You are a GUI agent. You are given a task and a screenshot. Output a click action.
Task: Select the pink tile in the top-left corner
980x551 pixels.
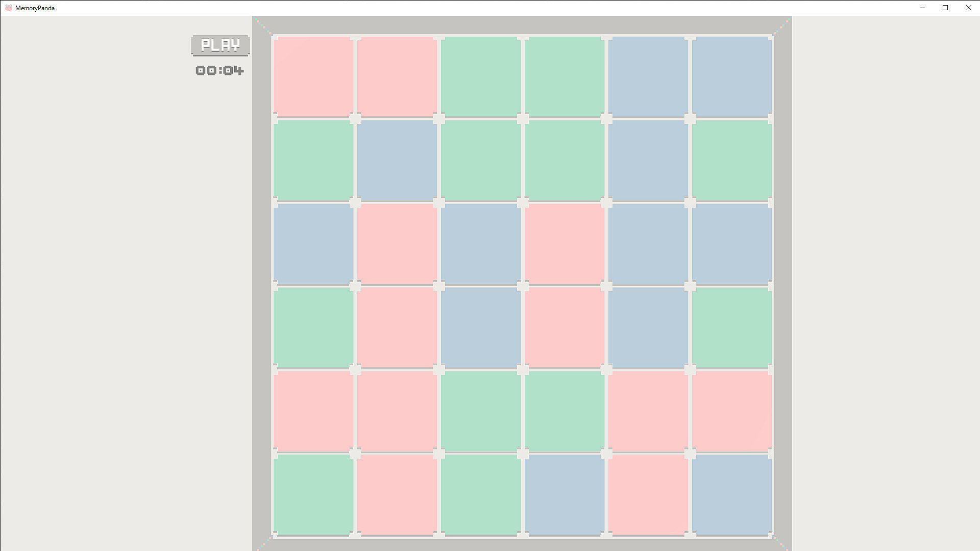(x=313, y=77)
